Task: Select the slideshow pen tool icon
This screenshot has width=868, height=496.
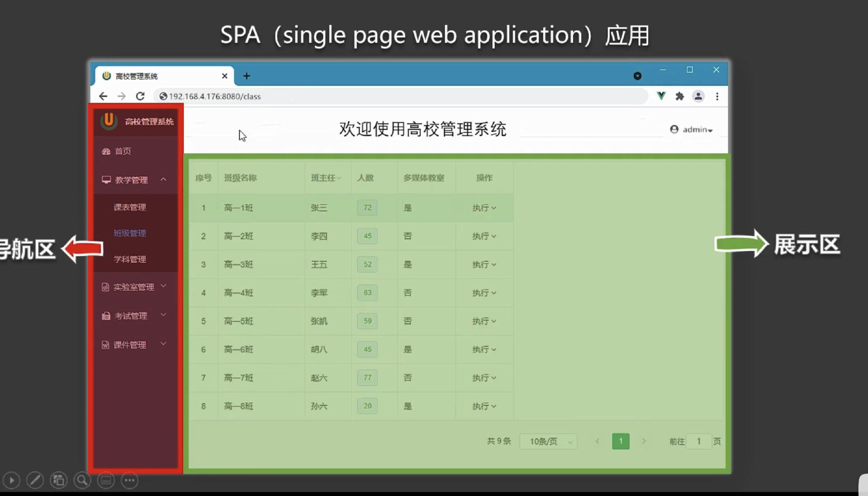Action: (x=35, y=480)
